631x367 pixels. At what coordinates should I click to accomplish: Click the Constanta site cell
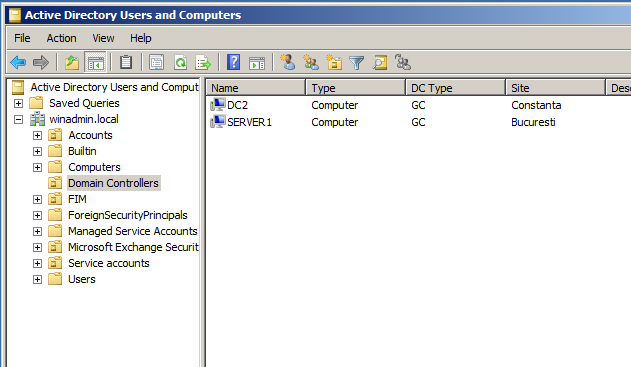pos(536,105)
